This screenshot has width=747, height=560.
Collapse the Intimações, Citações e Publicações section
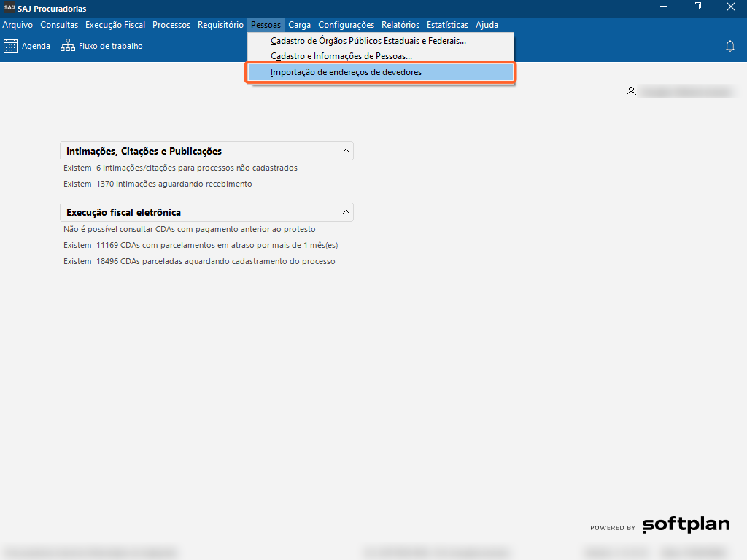pos(346,151)
